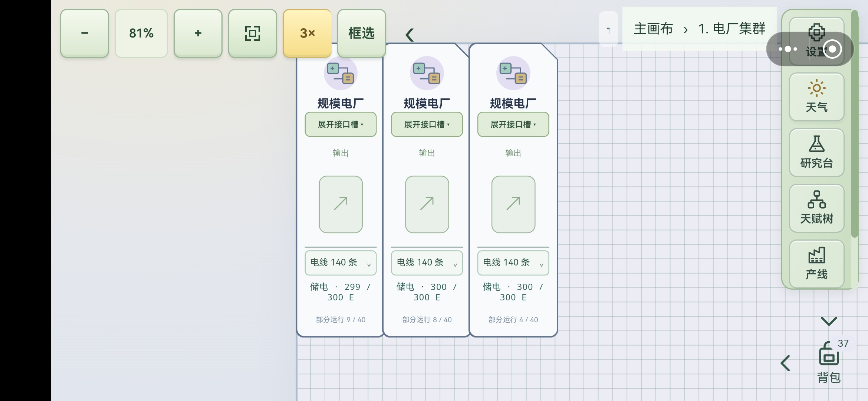Image resolution: width=868 pixels, height=401 pixels.
Task: Click the fit-to-screen icon in toolbar
Action: tap(253, 33)
